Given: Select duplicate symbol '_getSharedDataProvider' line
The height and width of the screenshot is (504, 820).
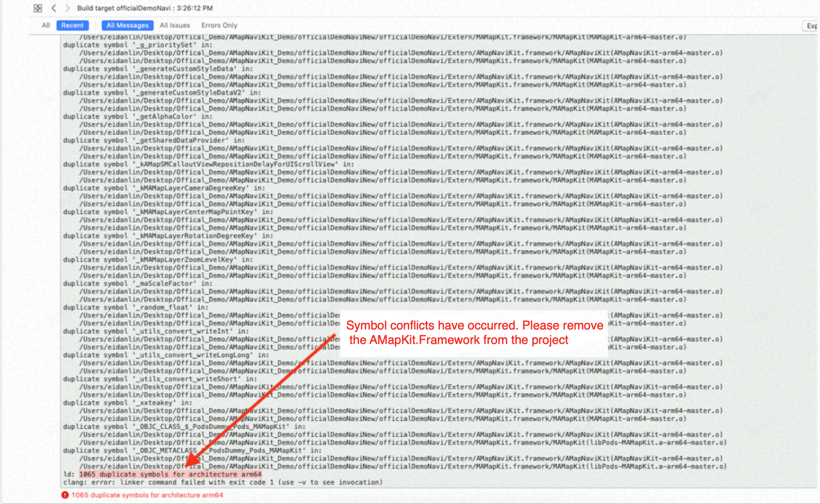Looking at the screenshot, I should click(x=154, y=140).
